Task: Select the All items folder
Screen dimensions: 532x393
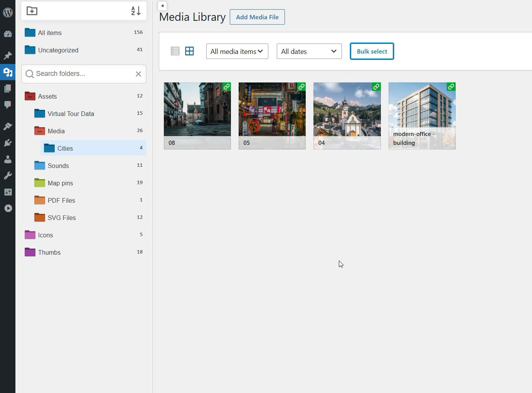Action: click(x=84, y=33)
